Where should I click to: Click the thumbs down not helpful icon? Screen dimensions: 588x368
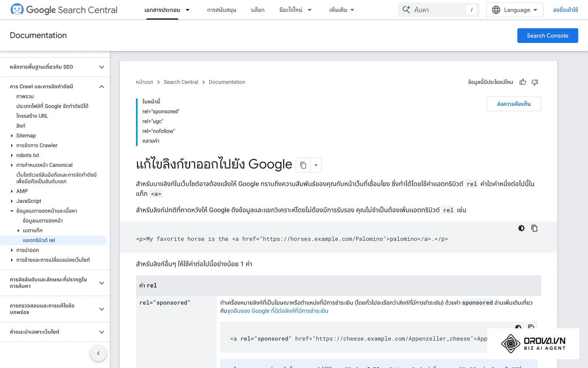(535, 82)
